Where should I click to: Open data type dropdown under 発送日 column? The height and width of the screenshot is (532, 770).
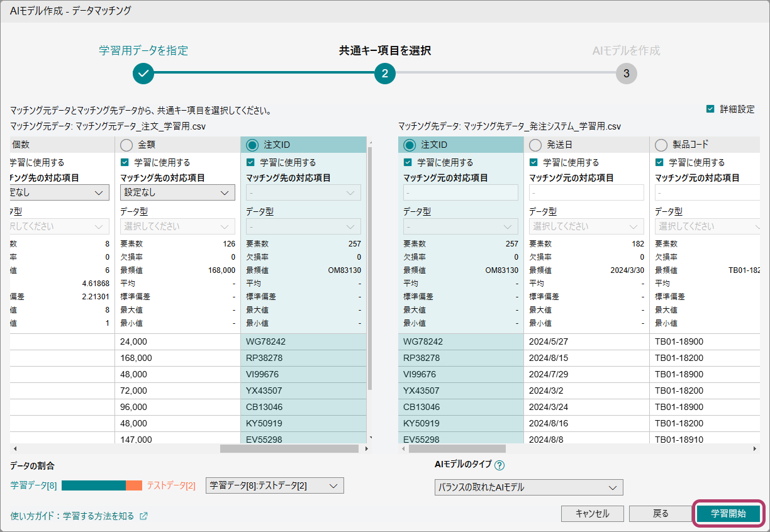(x=586, y=226)
